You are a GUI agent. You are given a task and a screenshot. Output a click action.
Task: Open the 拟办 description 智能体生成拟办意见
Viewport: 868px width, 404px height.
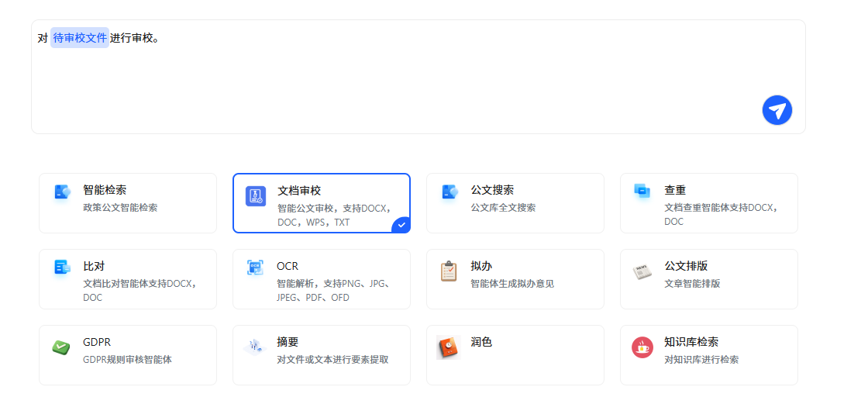pyautogui.click(x=511, y=284)
